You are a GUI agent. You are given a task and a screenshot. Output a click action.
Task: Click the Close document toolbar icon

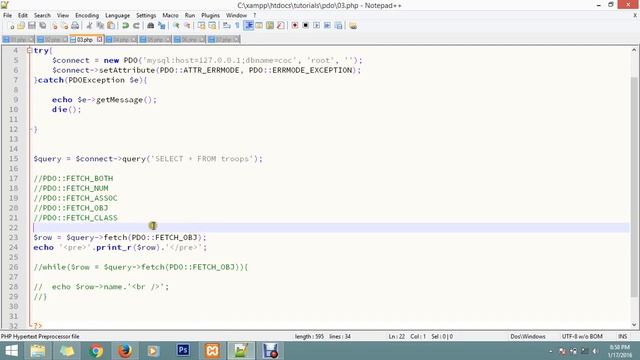tap(54, 26)
